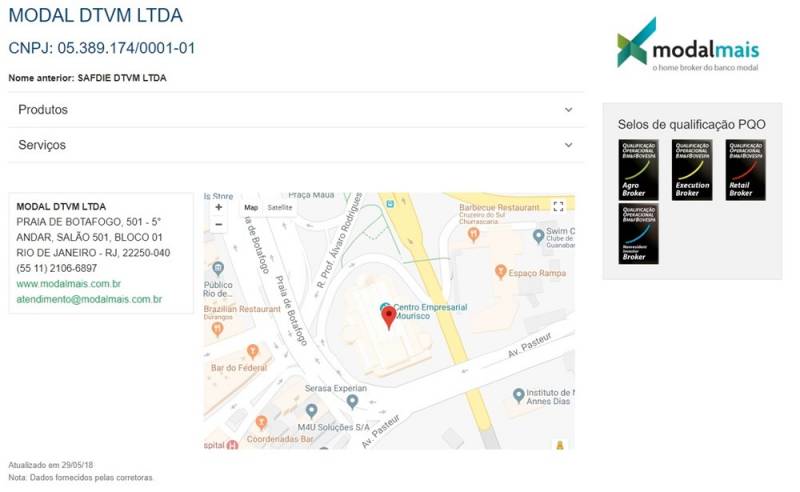Click the hospital marker icon
The image size is (800, 492).
click(x=232, y=445)
